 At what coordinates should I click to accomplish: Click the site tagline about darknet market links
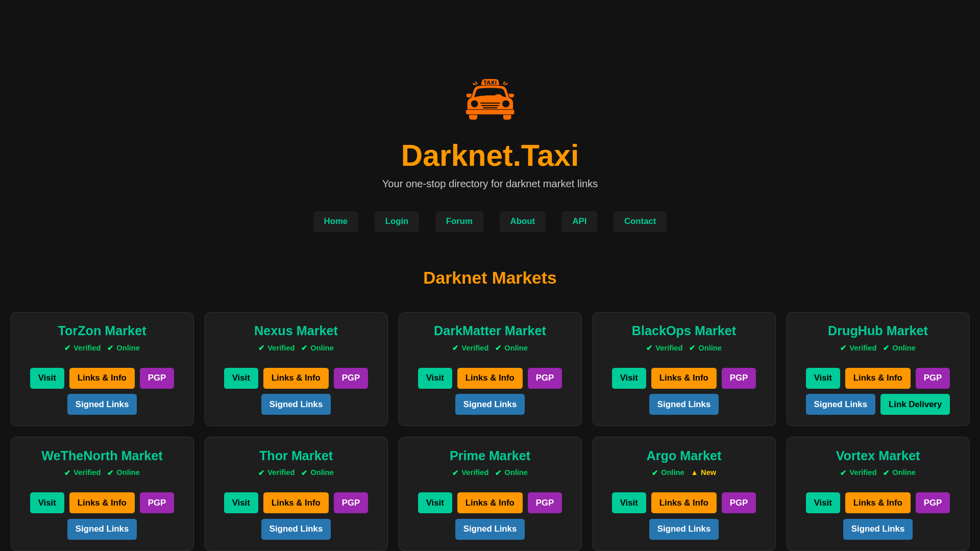[490, 184]
